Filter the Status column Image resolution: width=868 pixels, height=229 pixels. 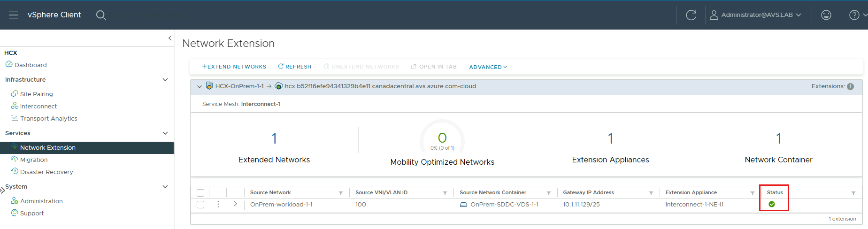pos(853,193)
